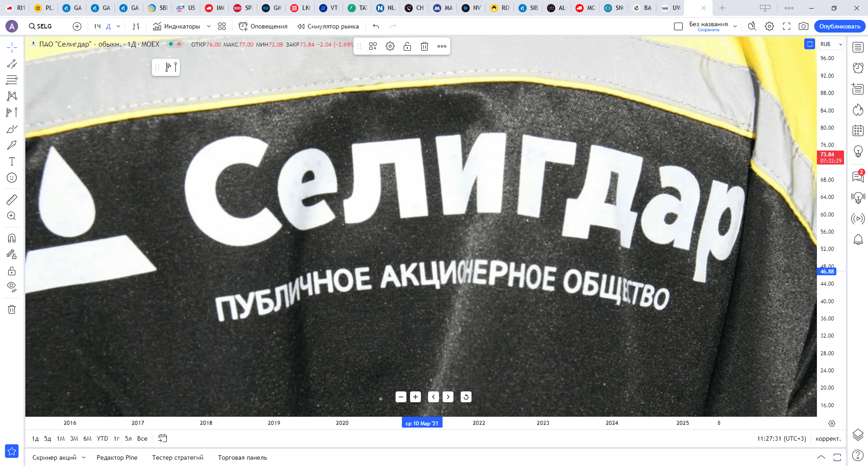Click the Опубликовать publish button

(x=840, y=26)
